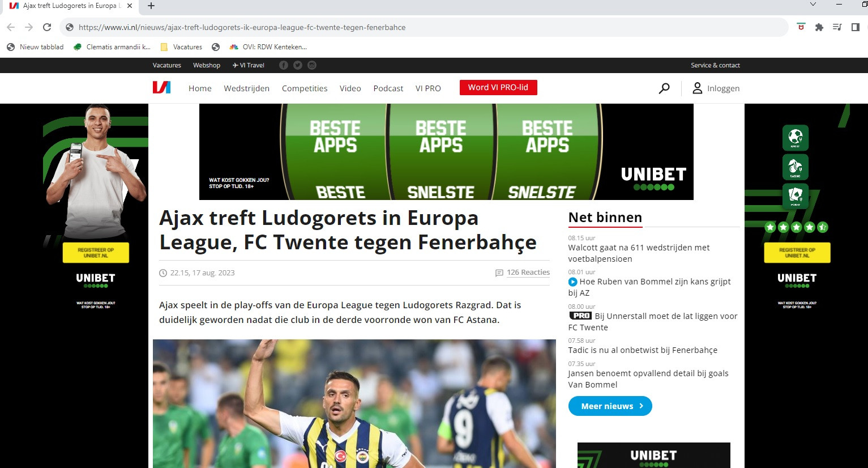Click the VI logo in the header
The width and height of the screenshot is (868, 468).
point(161,88)
